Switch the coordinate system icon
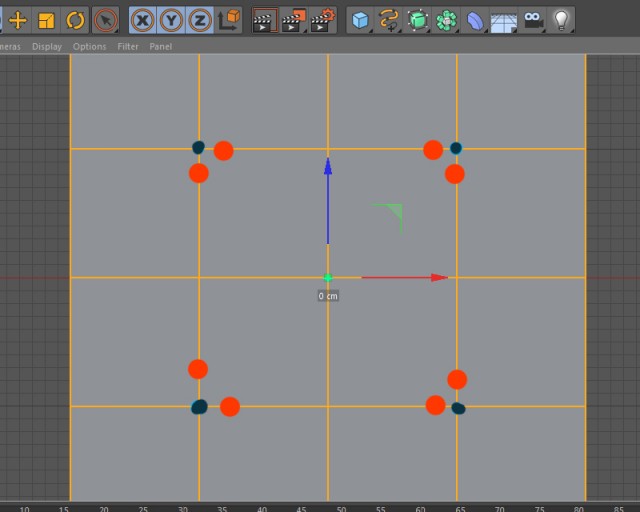Screen dimensions: 640x512 pyautogui.click(x=228, y=20)
